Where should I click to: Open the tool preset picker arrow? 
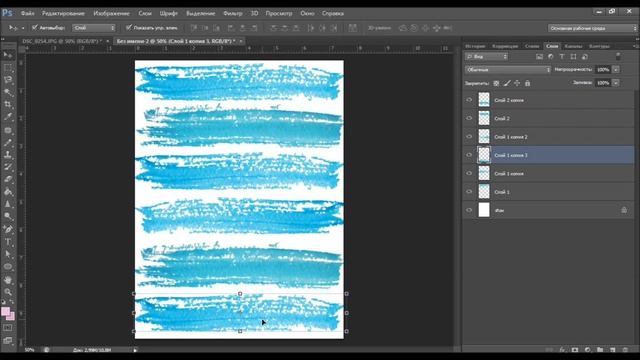pos(23,28)
